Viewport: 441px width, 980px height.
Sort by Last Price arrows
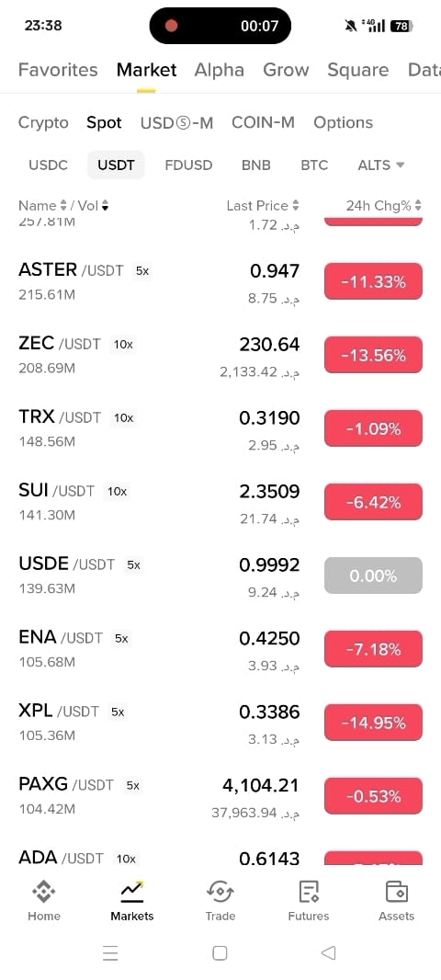click(x=296, y=206)
